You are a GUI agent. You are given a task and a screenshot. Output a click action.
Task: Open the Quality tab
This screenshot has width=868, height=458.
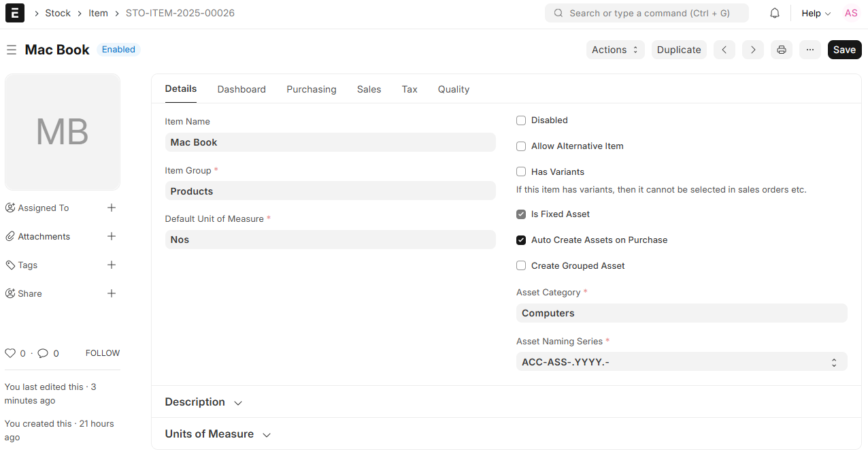tap(454, 89)
